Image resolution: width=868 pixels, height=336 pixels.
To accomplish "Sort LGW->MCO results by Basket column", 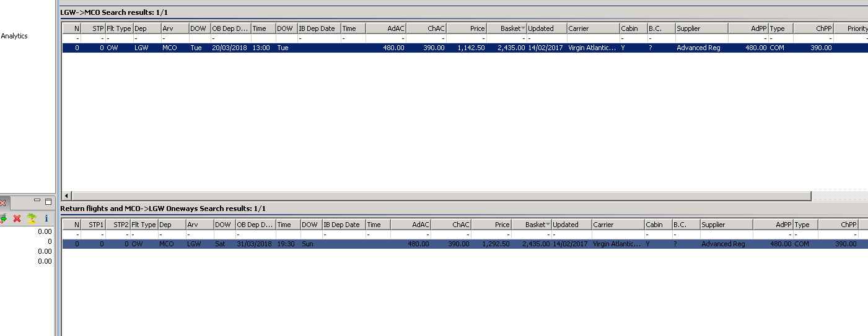I will click(506, 28).
